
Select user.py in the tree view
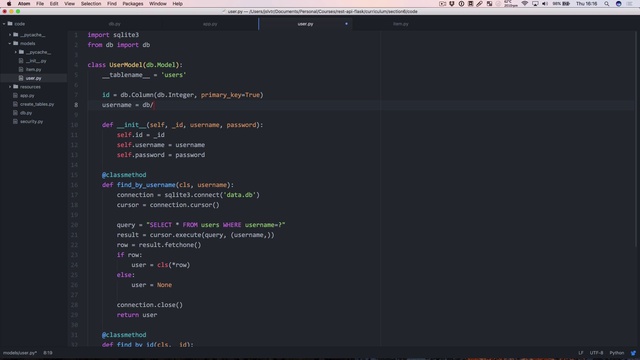[33, 78]
